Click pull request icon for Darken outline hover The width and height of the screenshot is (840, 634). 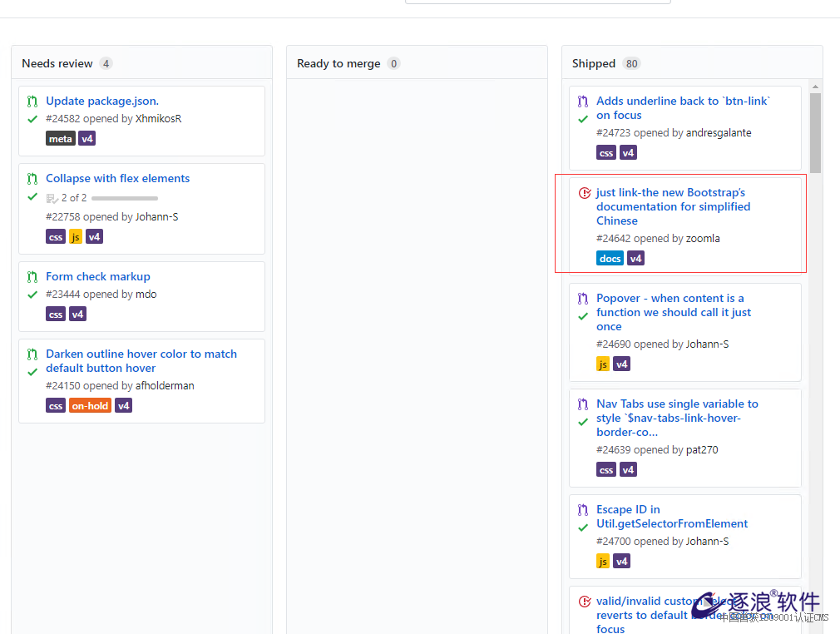[32, 354]
